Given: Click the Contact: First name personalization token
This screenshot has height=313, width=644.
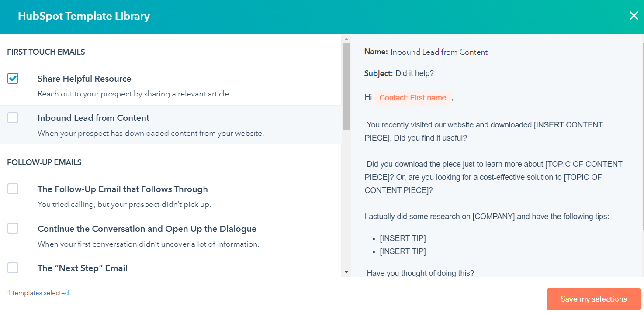Looking at the screenshot, I should [x=412, y=97].
